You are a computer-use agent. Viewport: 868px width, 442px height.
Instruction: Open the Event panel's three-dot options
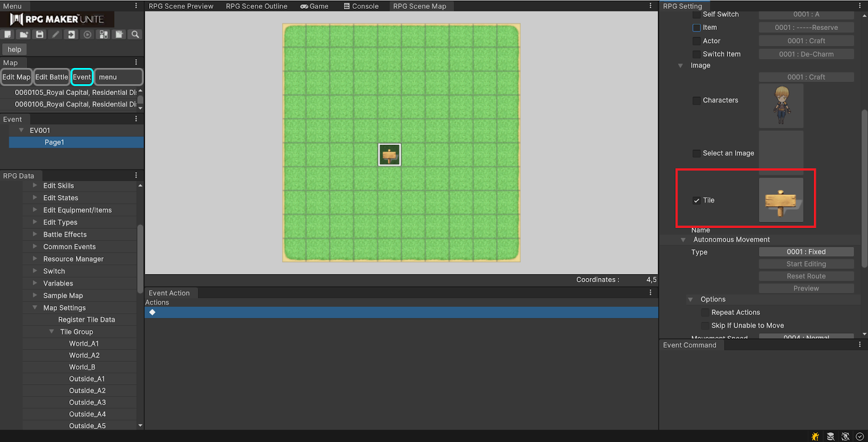point(136,119)
